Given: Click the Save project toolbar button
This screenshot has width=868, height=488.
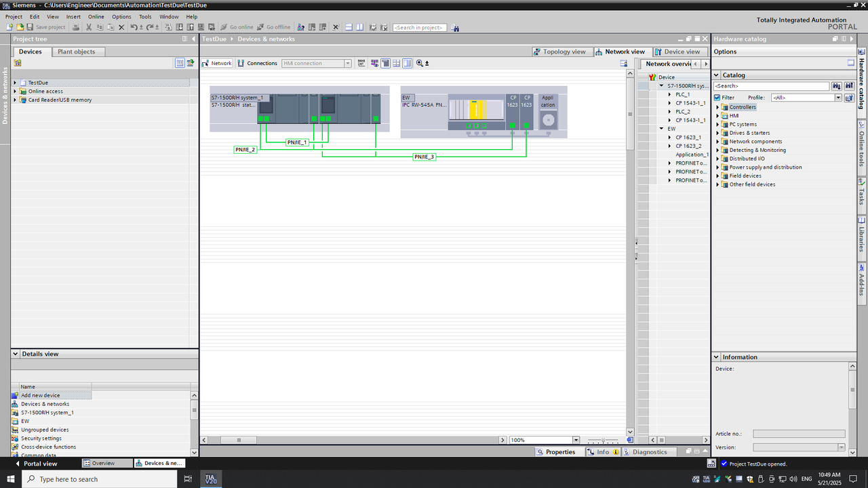Looking at the screenshot, I should (x=45, y=27).
